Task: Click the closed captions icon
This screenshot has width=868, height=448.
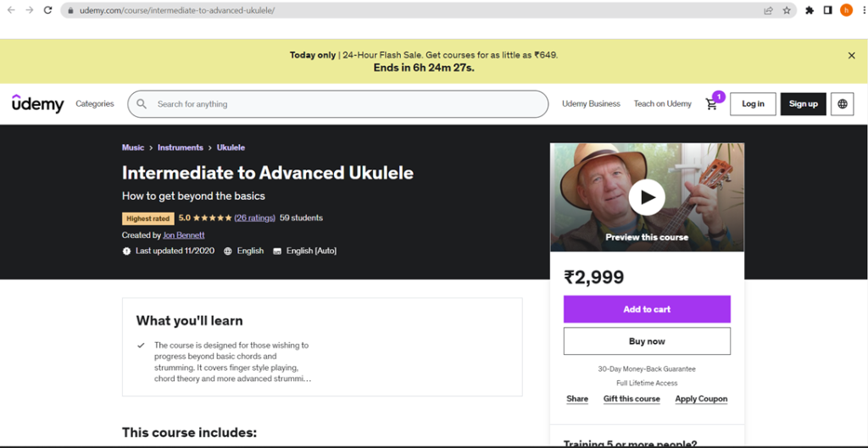Action: (277, 252)
